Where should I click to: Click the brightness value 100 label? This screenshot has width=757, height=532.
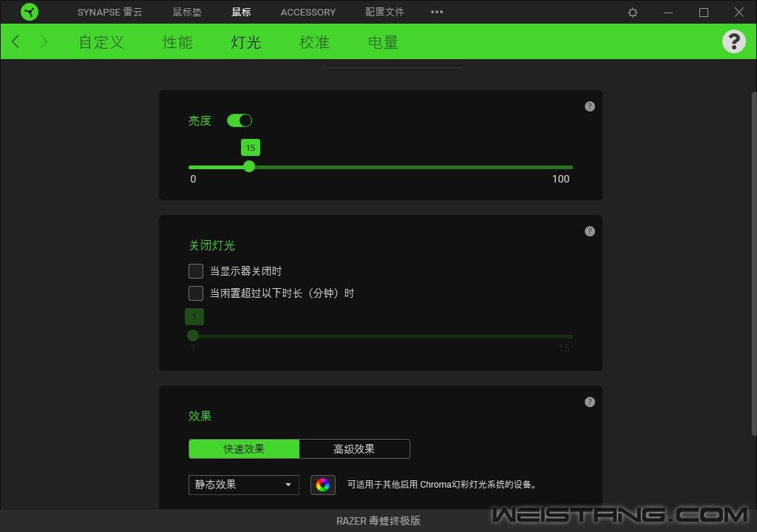pos(560,179)
